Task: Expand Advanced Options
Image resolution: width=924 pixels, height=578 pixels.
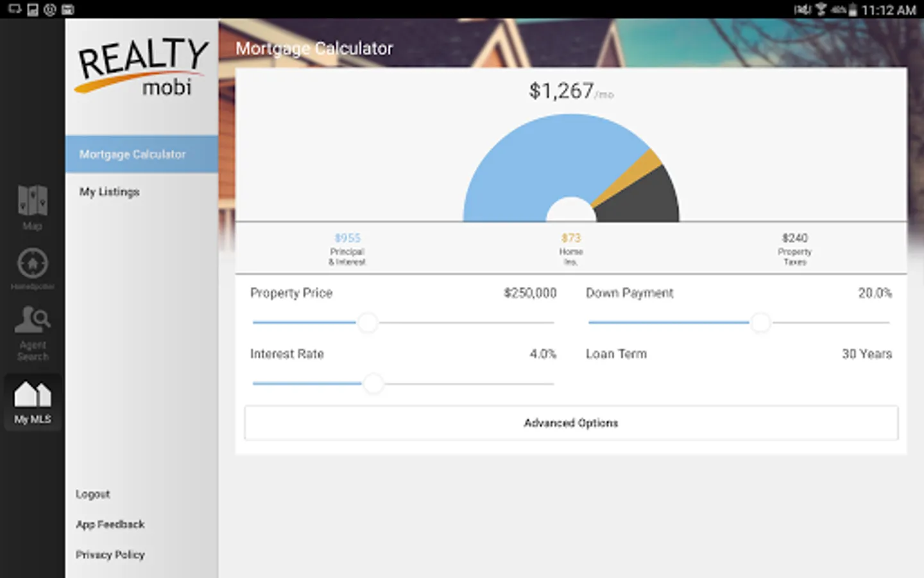Action: pyautogui.click(x=571, y=423)
